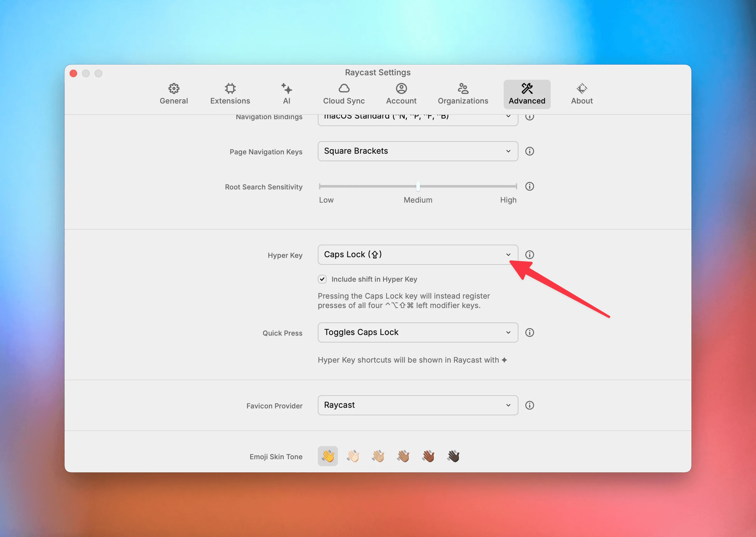756x537 pixels.
Task: Uncheck Include shift in Hyper Key
Action: pyautogui.click(x=322, y=279)
